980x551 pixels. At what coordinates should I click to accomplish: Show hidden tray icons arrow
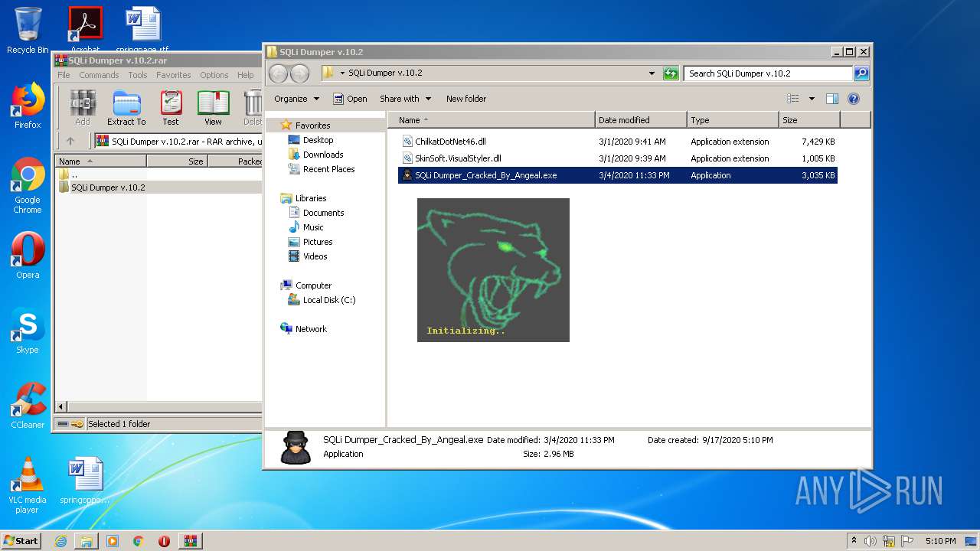[854, 540]
